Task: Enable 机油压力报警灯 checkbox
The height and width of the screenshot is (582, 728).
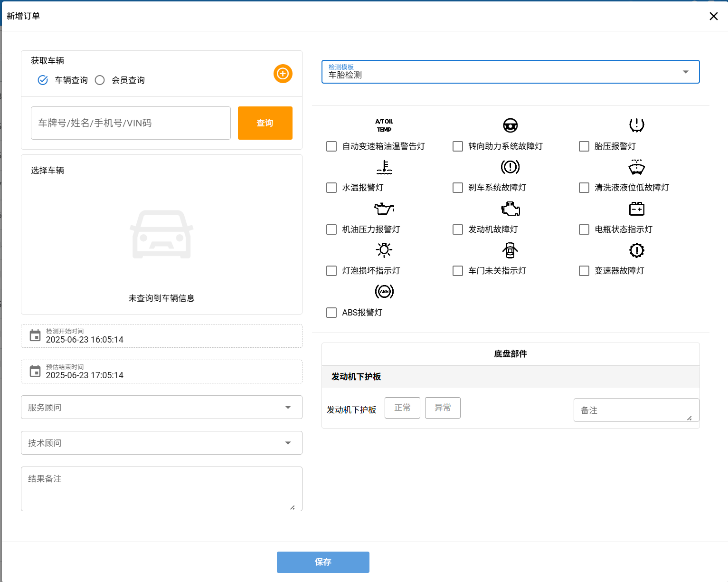Action: (331, 229)
